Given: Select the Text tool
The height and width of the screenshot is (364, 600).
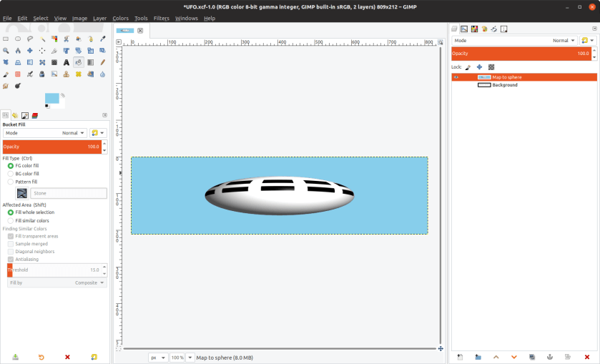Looking at the screenshot, I should pyautogui.click(x=67, y=62).
